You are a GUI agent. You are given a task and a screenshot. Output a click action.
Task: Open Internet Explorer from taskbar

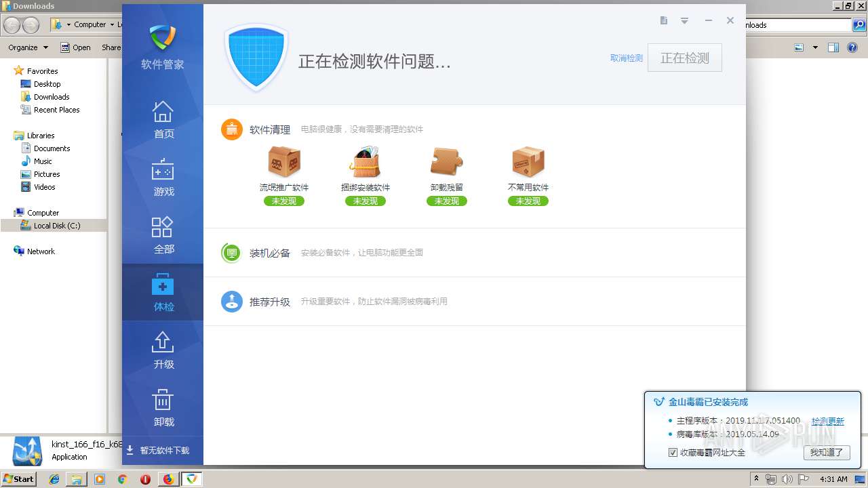pos(54,479)
